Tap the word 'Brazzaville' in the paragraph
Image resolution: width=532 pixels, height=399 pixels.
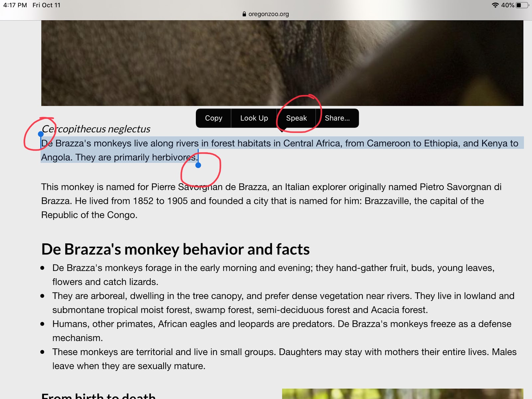387,201
